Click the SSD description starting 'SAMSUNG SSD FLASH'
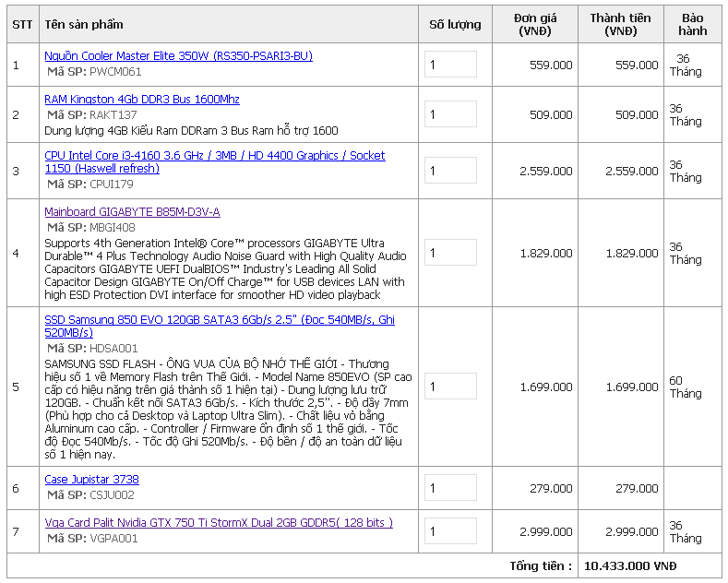The image size is (728, 583). pos(228,409)
